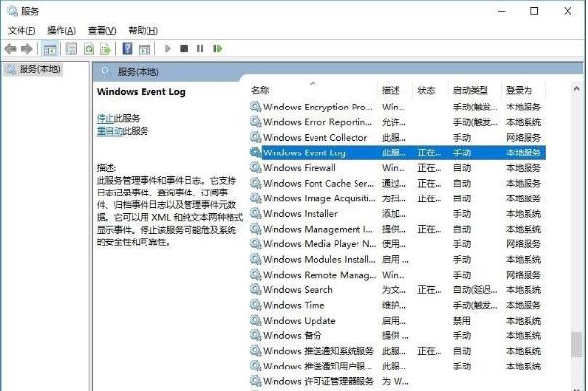Click the gear icon beside Windows Firewall
Image resolution: width=588 pixels, height=391 pixels.
255,168
